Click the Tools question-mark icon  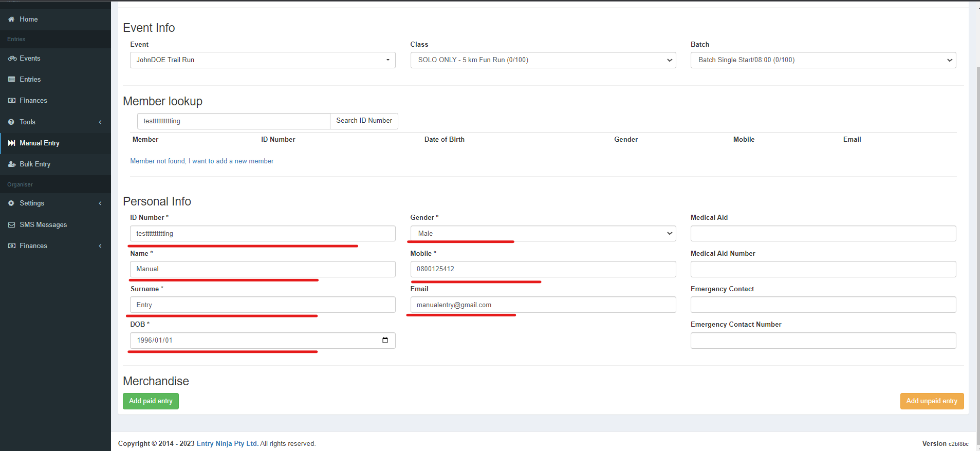(11, 122)
